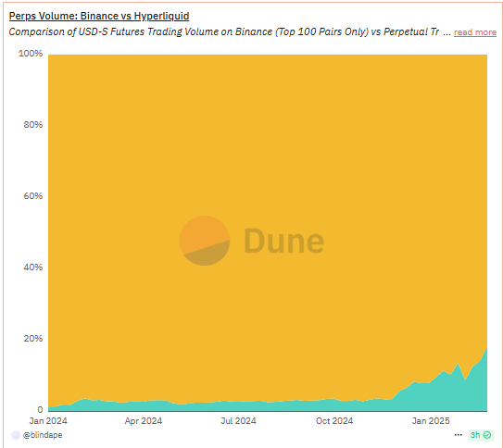Click the Oct 2024 x-axis label
Image resolution: width=503 pixels, height=448 pixels.
click(334, 421)
